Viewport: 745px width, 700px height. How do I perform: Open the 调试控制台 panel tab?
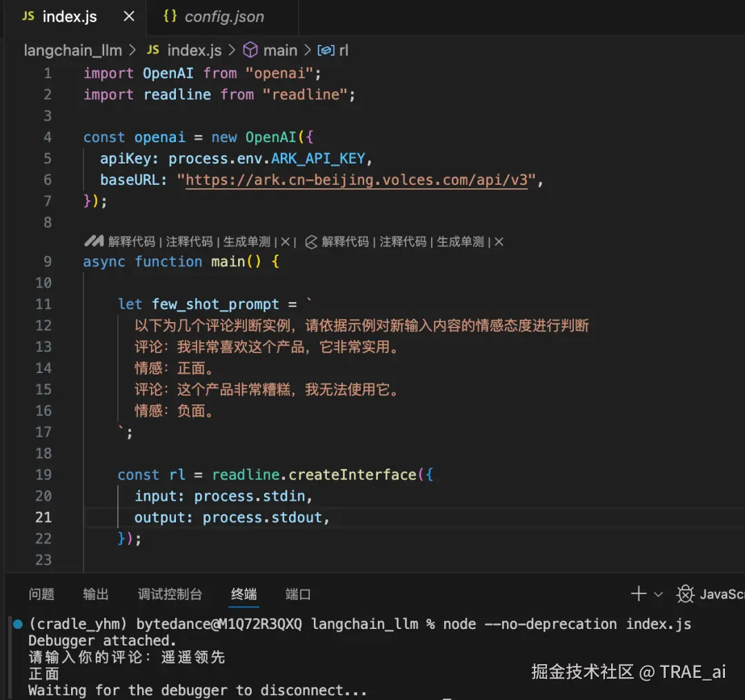(x=171, y=594)
